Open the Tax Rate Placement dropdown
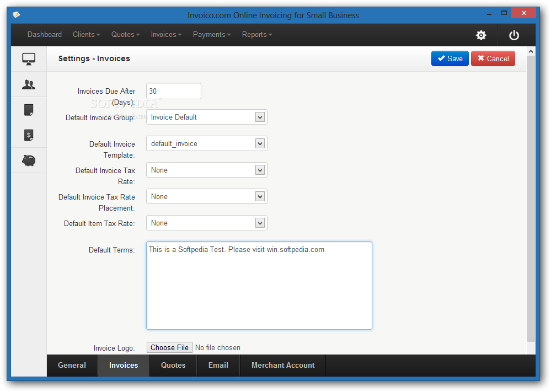551x392 pixels. [207, 196]
